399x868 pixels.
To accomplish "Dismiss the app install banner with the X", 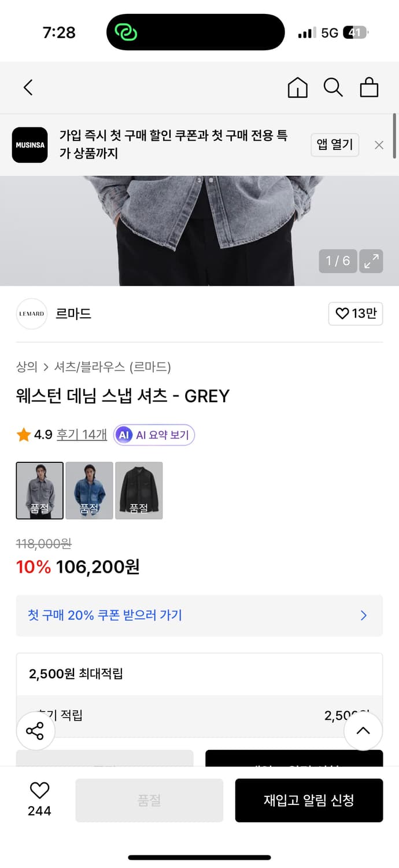I will [379, 145].
